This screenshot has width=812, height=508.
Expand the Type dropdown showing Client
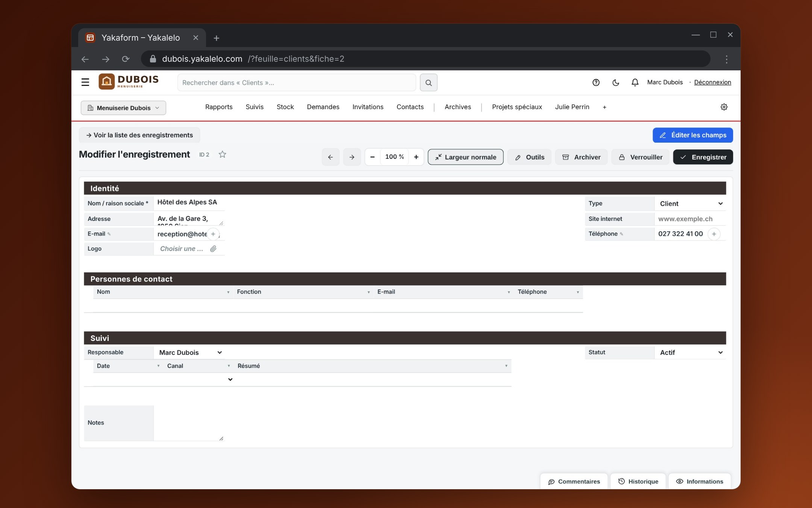point(690,204)
